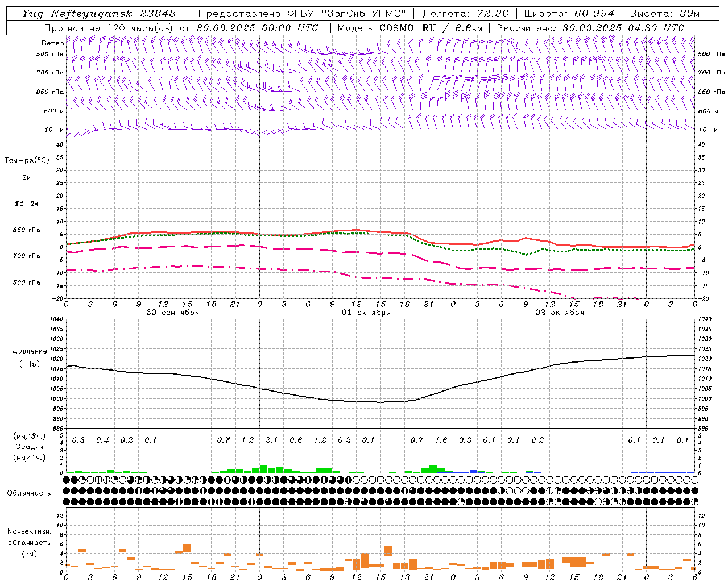The image size is (728, 582).
Task: Click the 700 гПа temperature legend label
Action: 27,256
